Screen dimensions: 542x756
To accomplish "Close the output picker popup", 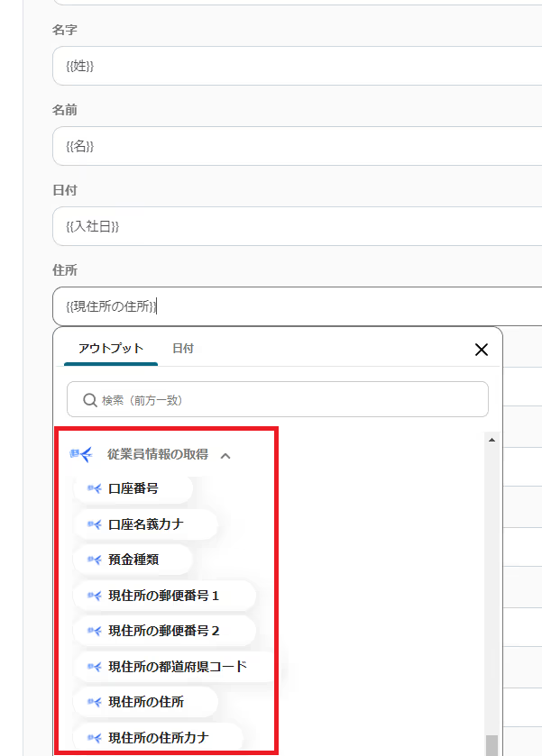I will coord(482,350).
